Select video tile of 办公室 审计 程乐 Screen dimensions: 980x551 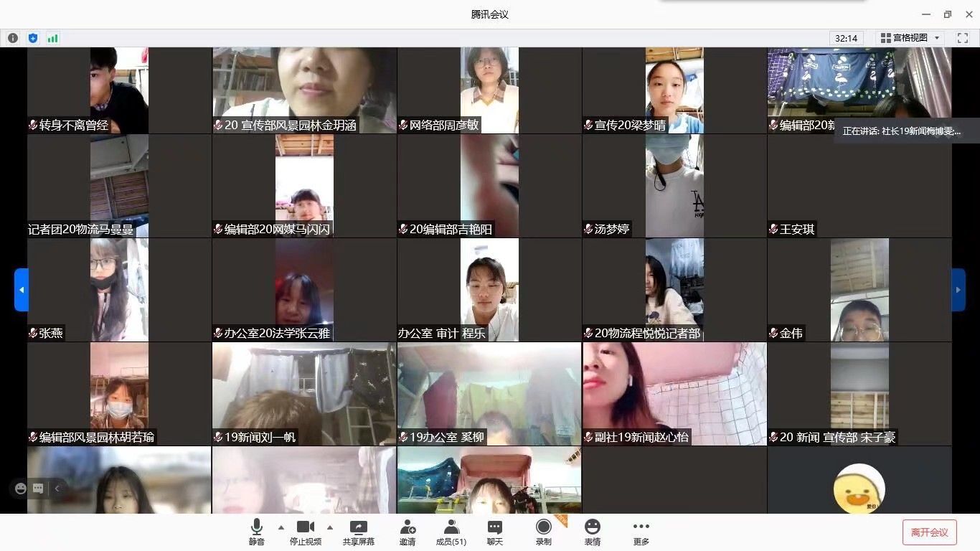click(x=489, y=290)
